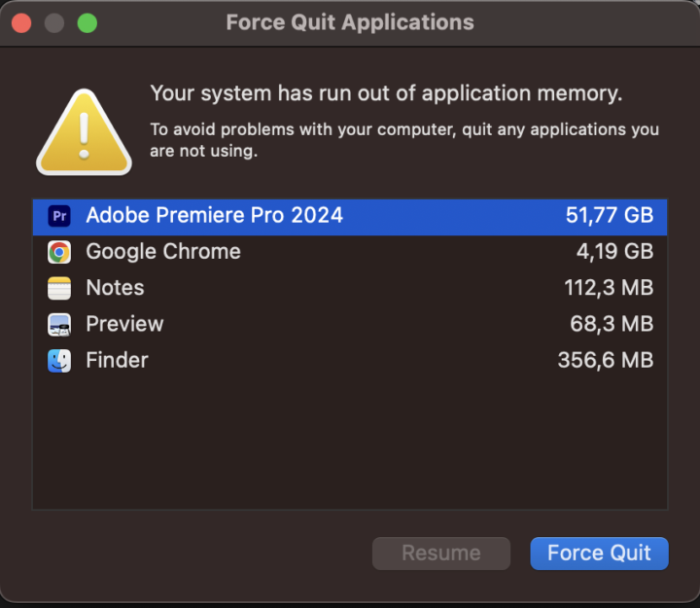Click Chrome's 4,19 GB memory value

pyautogui.click(x=614, y=252)
